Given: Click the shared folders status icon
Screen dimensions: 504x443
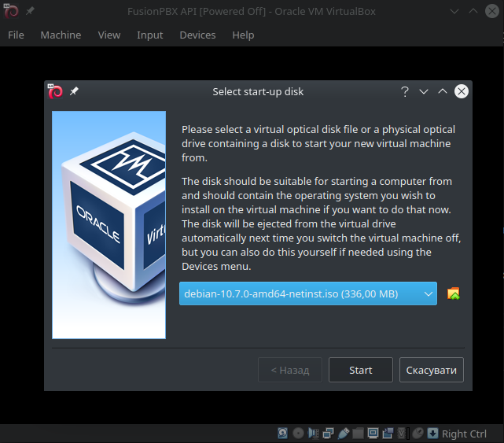Looking at the screenshot, I should 358,433.
